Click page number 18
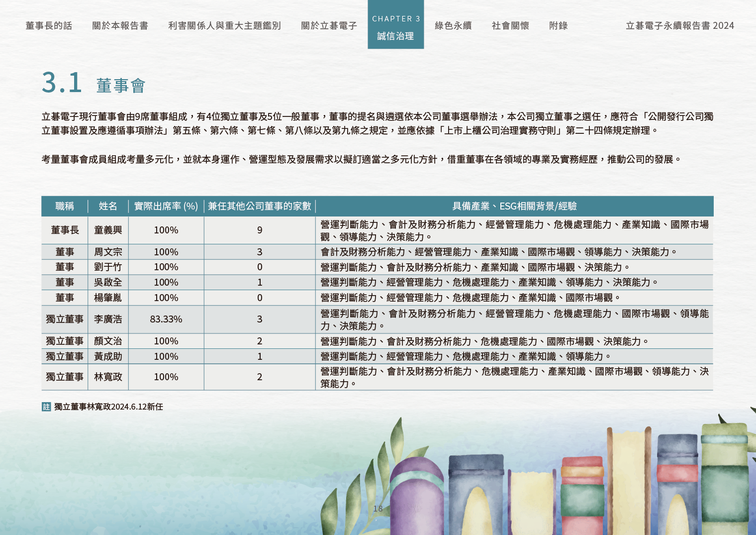Image resolution: width=756 pixels, height=535 pixels. 378,508
